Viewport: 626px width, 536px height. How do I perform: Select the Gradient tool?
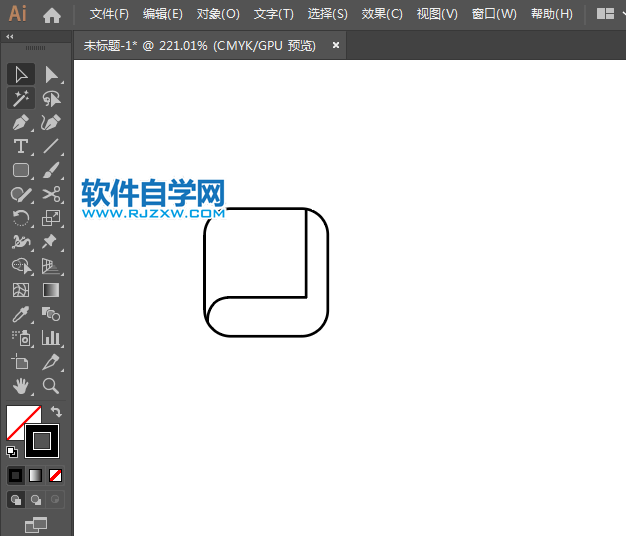tap(51, 290)
